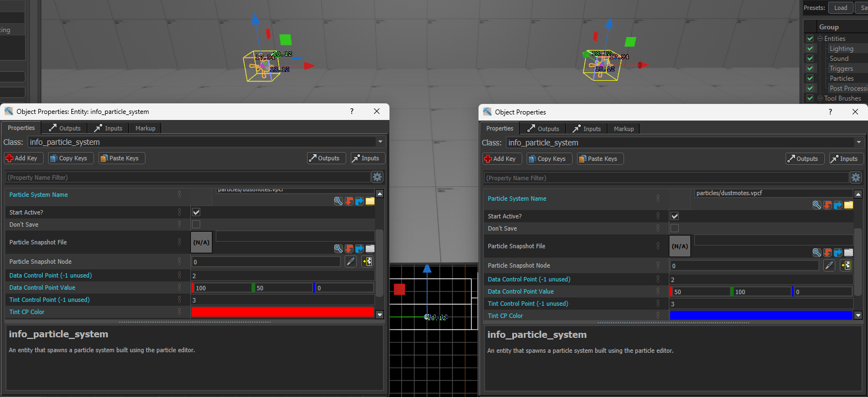Click red down-arrow icon for Particle System Name, right window
This screenshot has width=868, height=397.
[x=828, y=205]
